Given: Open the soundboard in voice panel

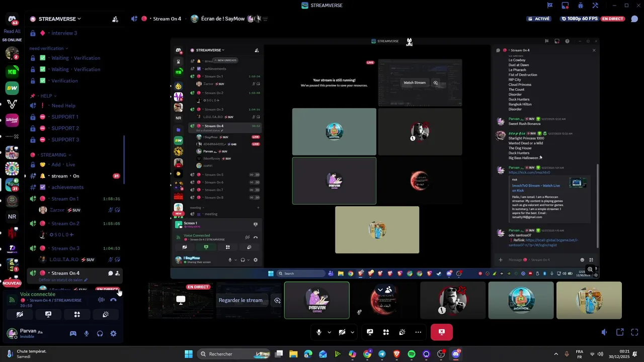Looking at the screenshot, I should click(106, 314).
